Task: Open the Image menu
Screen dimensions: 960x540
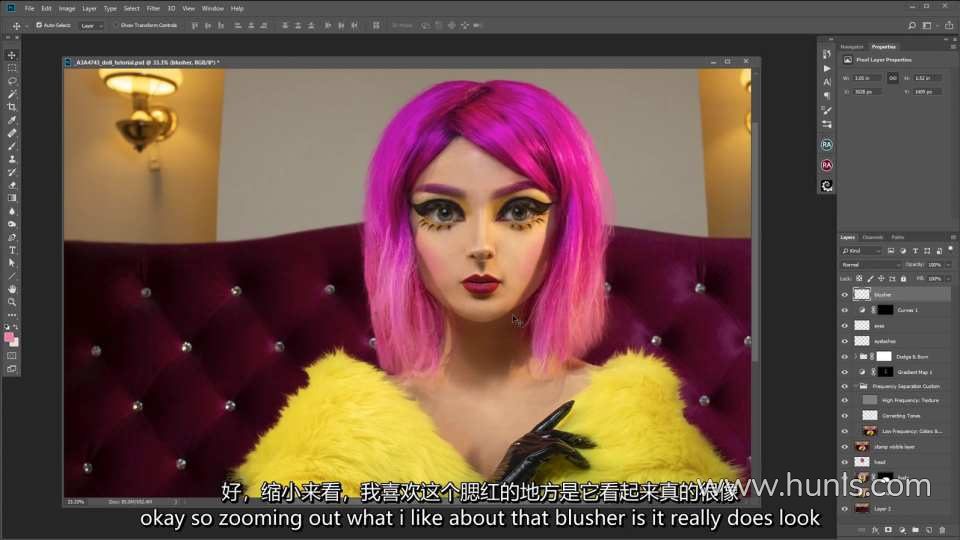Action: [x=67, y=9]
